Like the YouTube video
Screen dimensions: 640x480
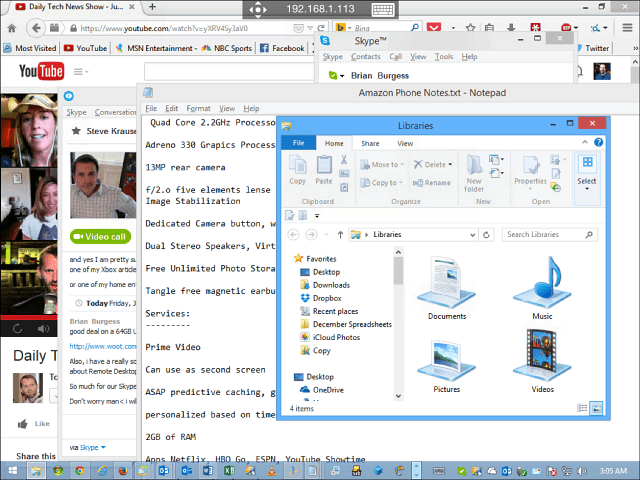[33, 424]
